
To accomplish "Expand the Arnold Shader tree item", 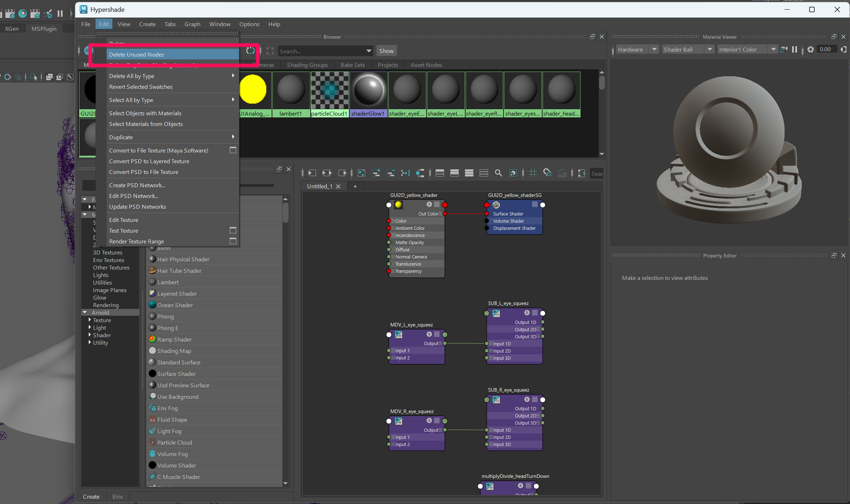I will pos(90,335).
